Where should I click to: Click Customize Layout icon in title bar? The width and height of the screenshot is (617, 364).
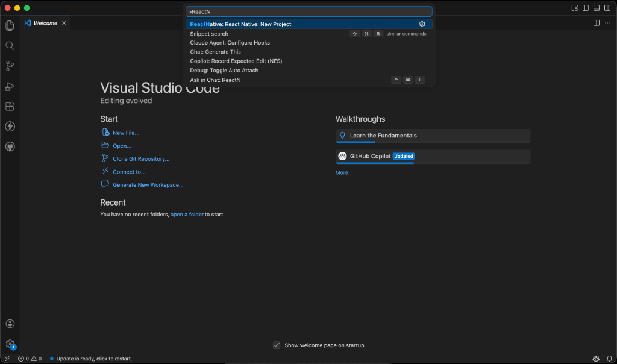pos(574,8)
